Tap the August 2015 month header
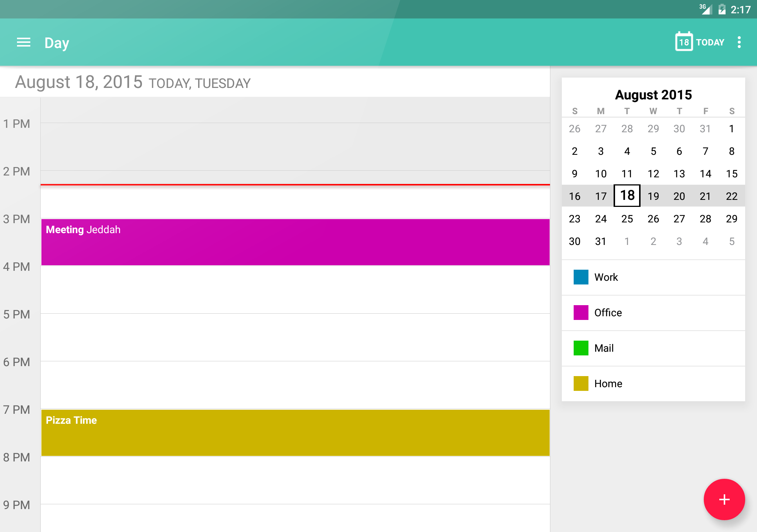The height and width of the screenshot is (532, 757). coord(653,95)
